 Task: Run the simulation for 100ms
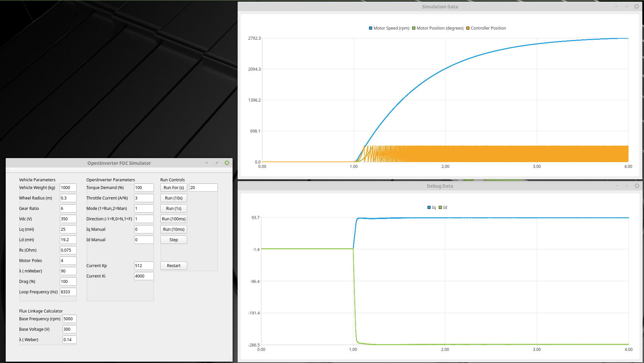(x=173, y=219)
